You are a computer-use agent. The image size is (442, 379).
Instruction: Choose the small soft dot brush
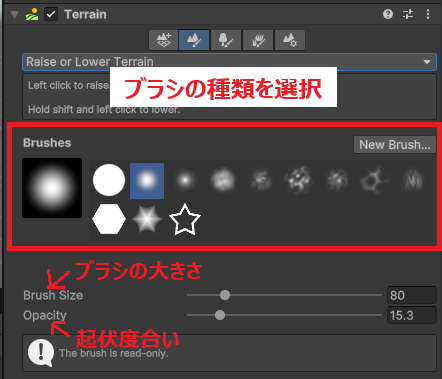pyautogui.click(x=185, y=180)
